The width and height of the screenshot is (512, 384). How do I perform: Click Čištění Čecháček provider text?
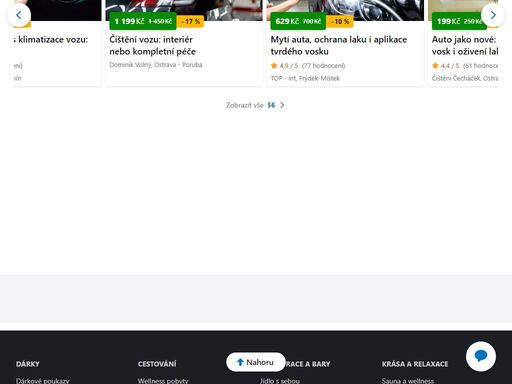click(465, 78)
